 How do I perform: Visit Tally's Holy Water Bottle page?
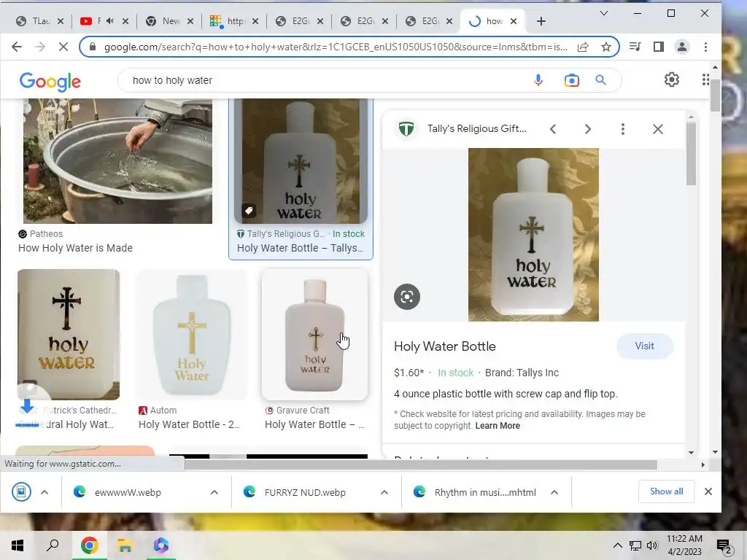click(x=644, y=346)
